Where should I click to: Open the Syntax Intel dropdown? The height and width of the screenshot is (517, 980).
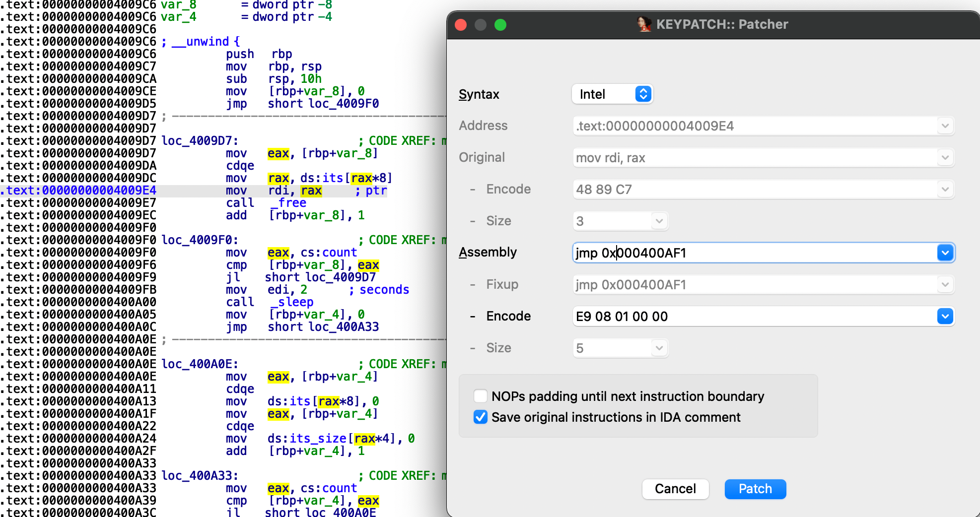[613, 94]
